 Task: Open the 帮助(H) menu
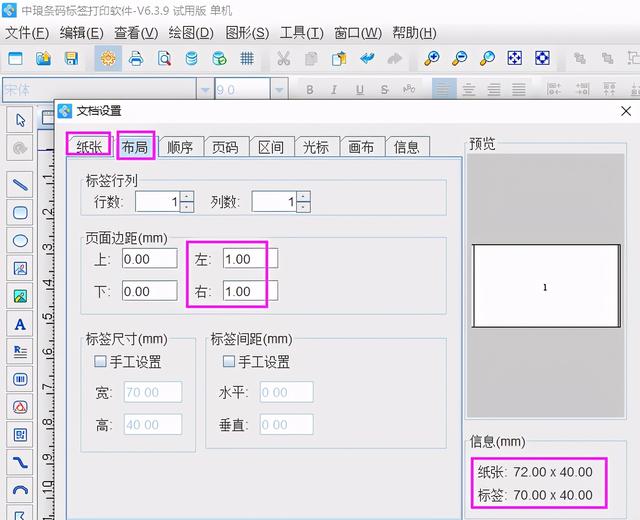[414, 33]
